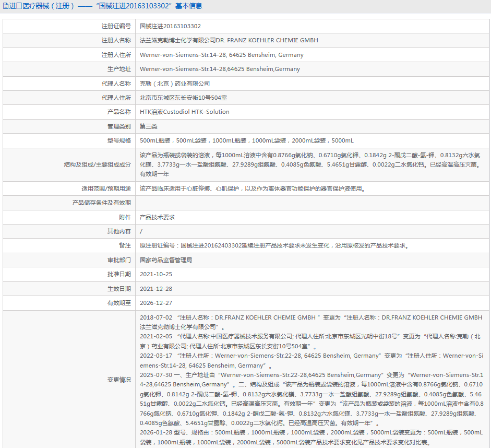491x448 pixels.
Task: Click the intended use text about 心脏停搏
Action: pos(253,188)
